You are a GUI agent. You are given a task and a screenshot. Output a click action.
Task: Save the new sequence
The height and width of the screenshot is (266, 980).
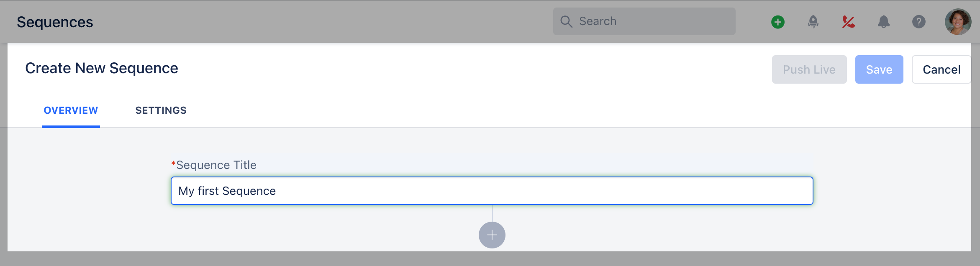pyautogui.click(x=879, y=69)
